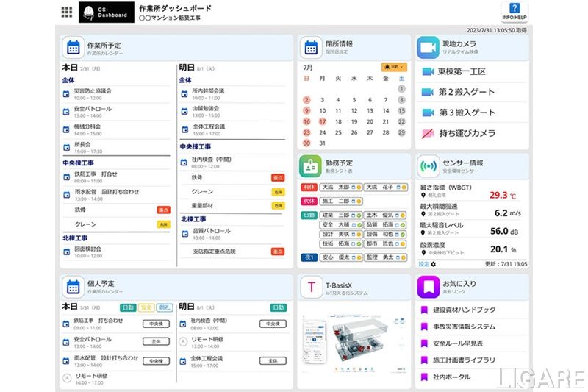This screenshot has height=392, width=588.
Task: Expand the 日勤 dropdown in 閉所情報
Action: (x=393, y=66)
